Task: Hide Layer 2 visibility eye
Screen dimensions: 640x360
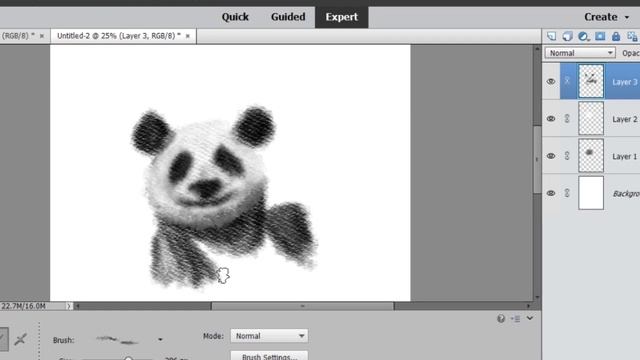Action: point(551,119)
